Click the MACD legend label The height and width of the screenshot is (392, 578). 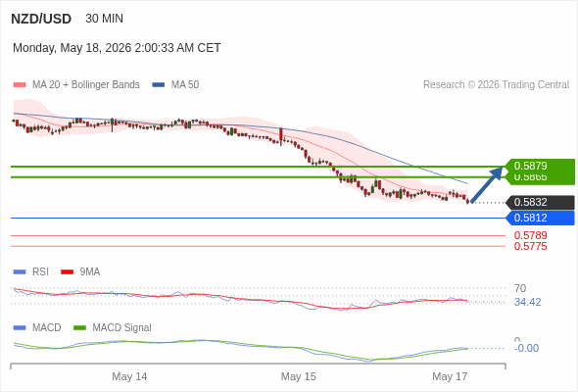[x=47, y=328]
